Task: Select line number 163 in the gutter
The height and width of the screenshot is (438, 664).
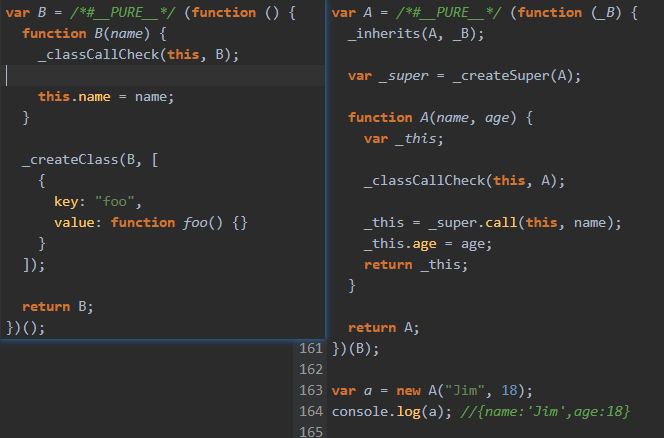Action: pos(311,390)
